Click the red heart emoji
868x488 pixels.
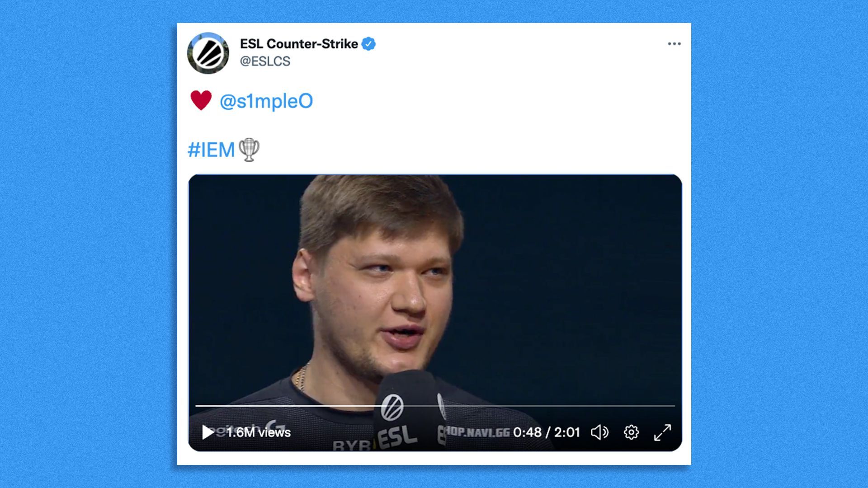(201, 100)
